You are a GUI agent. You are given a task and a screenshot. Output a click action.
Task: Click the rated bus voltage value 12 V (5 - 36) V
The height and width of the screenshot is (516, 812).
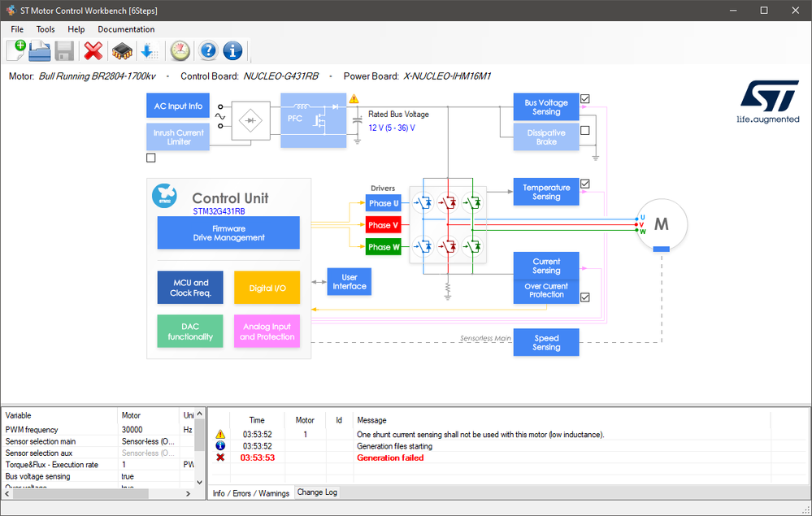392,128
